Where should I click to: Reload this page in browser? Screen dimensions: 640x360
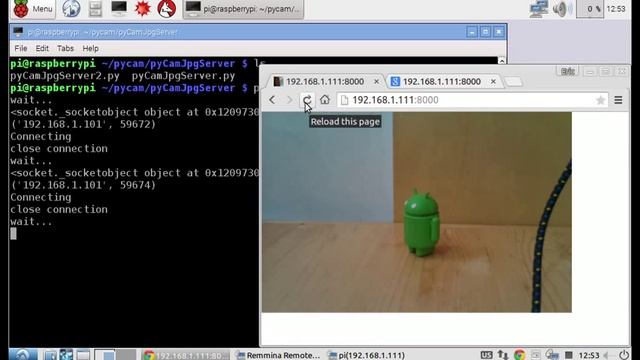coord(307,100)
